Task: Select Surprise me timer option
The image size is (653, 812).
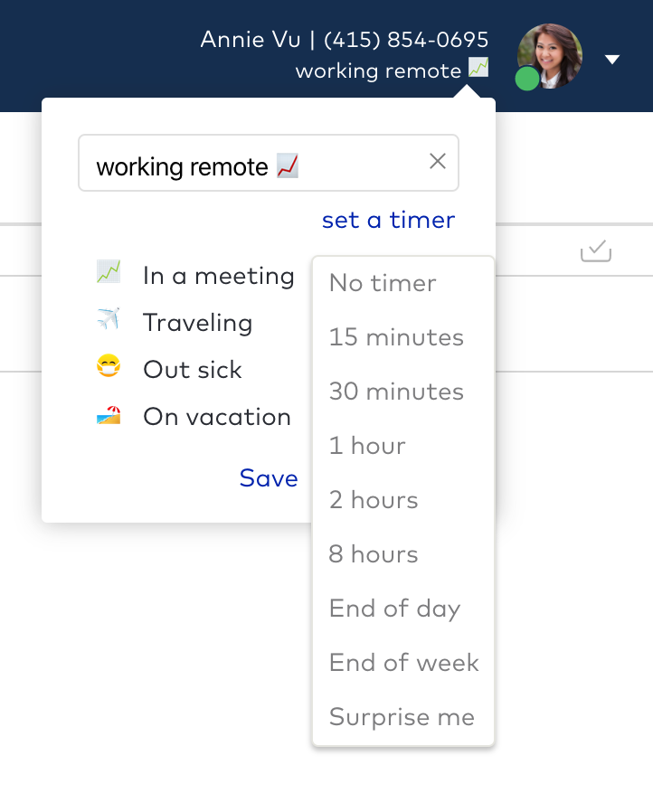Action: pos(402,717)
